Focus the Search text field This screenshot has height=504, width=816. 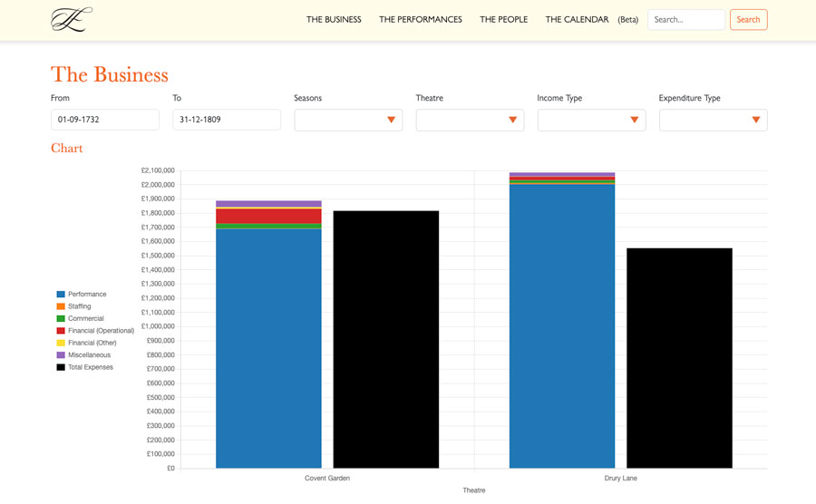click(685, 20)
